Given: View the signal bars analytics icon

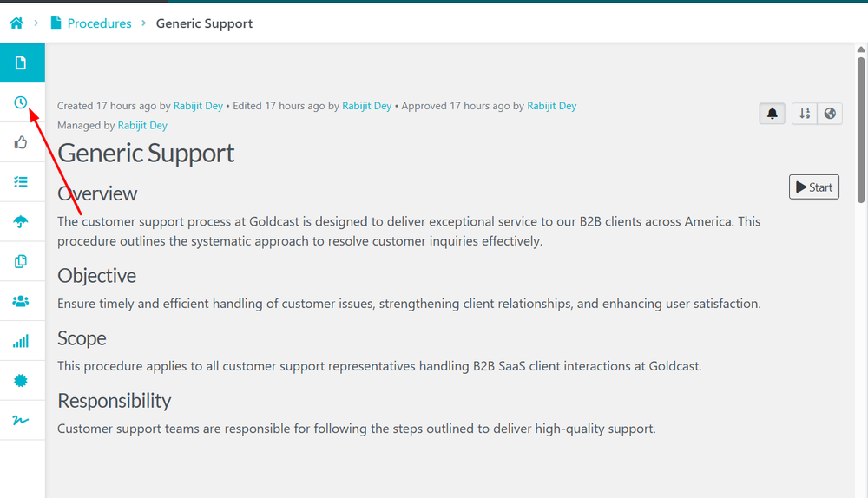Looking at the screenshot, I should pos(21,341).
